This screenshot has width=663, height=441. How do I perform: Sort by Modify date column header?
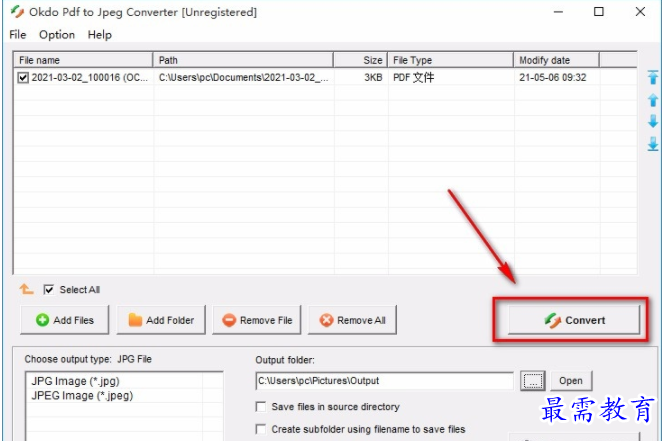556,60
